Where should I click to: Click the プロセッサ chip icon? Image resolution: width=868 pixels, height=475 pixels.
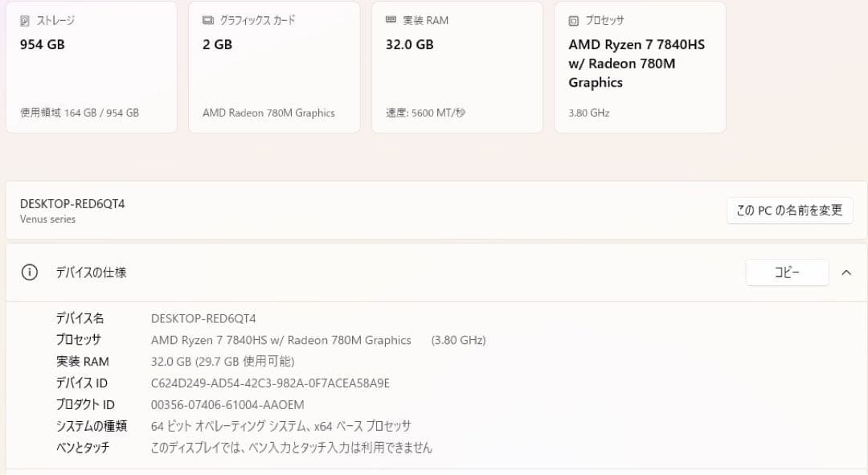[x=572, y=20]
